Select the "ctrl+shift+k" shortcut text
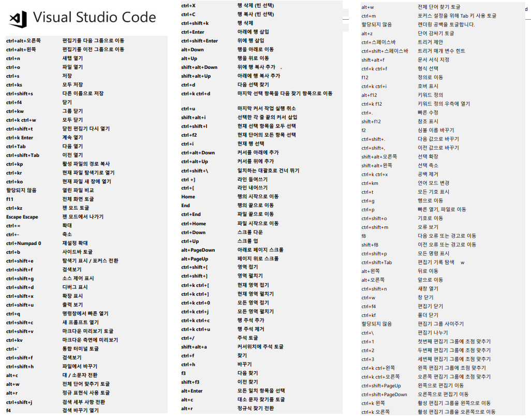Image resolution: width=531 pixels, height=420 pixels. pos(195,23)
